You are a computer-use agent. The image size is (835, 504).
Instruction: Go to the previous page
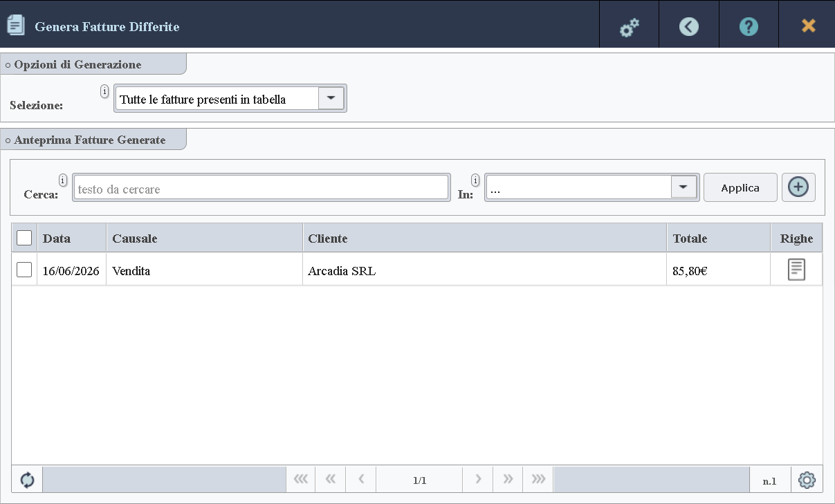point(361,480)
